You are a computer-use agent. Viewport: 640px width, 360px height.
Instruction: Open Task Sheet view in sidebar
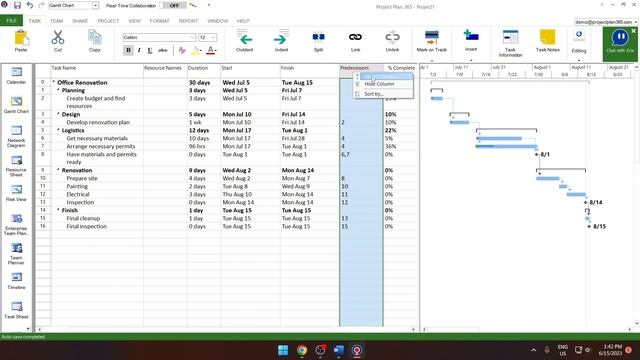[16, 311]
